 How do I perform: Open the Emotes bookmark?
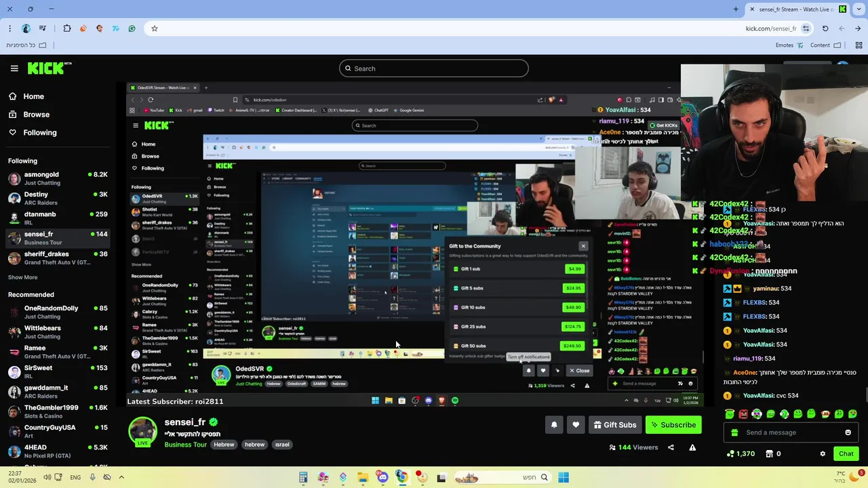click(790, 45)
